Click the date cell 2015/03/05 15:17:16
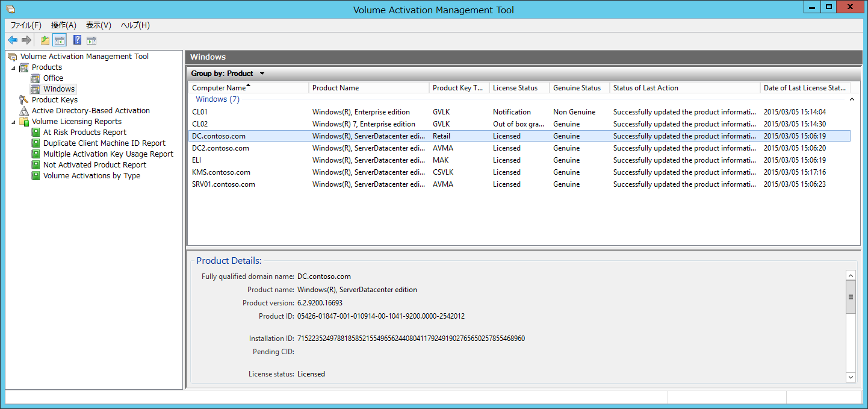This screenshot has height=409, width=868. 795,172
